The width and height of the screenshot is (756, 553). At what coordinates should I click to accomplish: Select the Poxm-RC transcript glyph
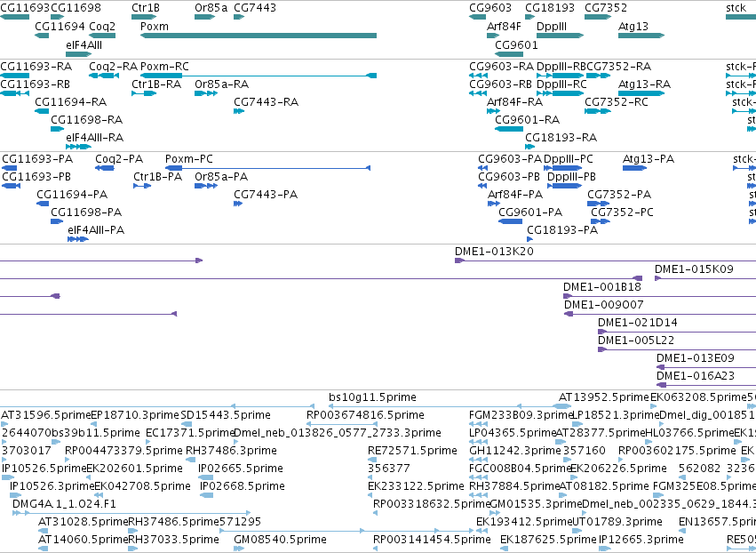[259, 76]
